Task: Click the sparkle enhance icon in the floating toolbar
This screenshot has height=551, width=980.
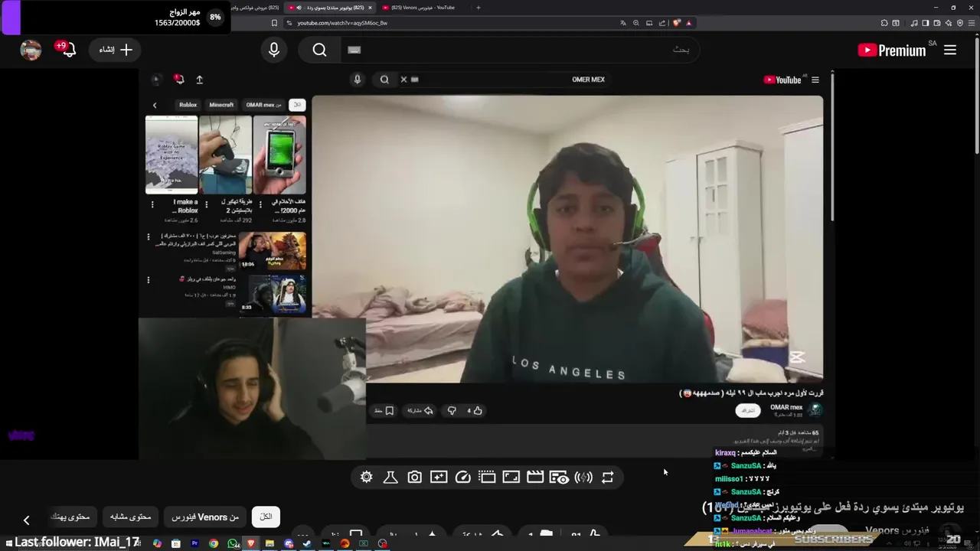Action: (x=439, y=477)
